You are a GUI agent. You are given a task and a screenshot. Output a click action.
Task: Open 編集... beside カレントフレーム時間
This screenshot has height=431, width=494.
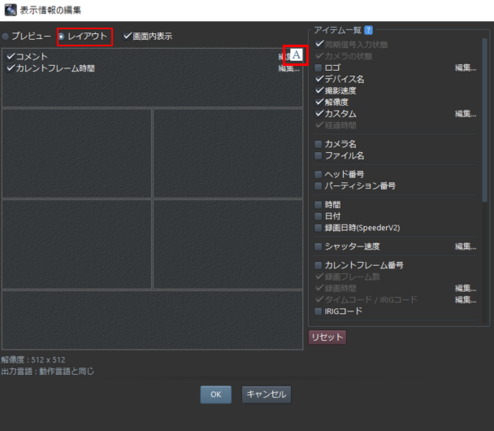289,68
